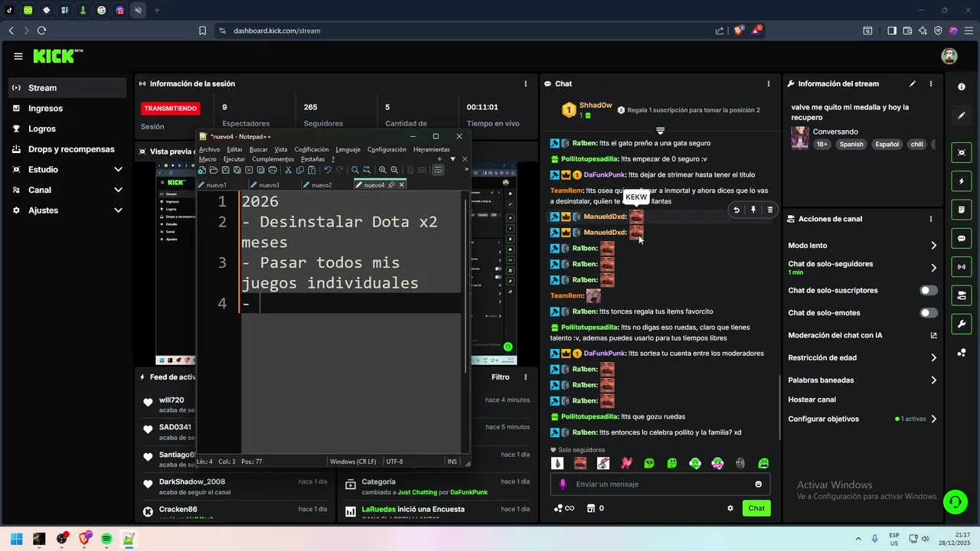
Task: Click Find magnifier icon in Notepad++ toolbar
Action: (x=355, y=170)
